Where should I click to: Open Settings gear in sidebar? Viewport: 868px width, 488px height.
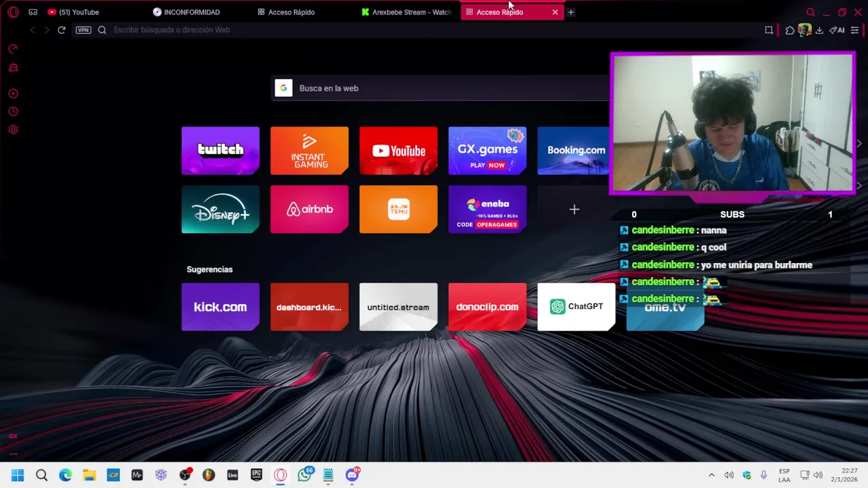click(13, 129)
